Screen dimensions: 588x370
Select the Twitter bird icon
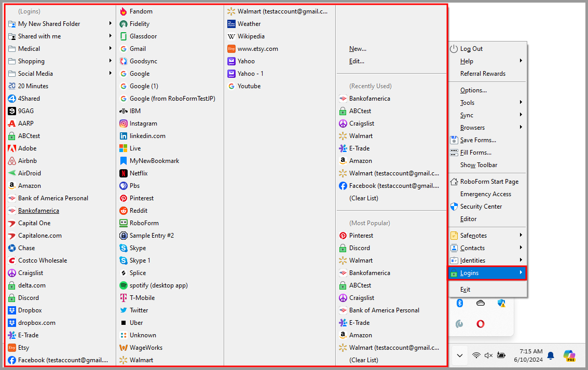click(x=124, y=310)
